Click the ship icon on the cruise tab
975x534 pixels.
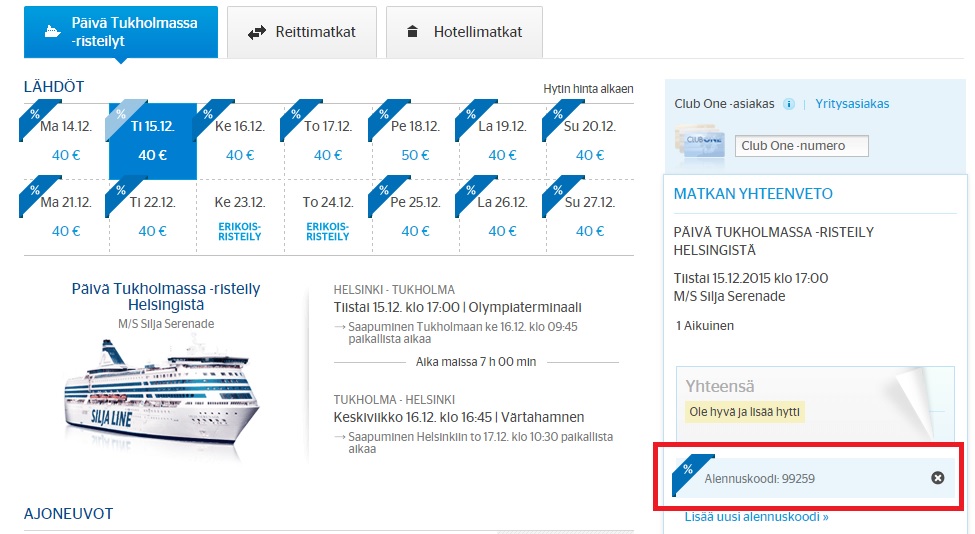[x=53, y=32]
